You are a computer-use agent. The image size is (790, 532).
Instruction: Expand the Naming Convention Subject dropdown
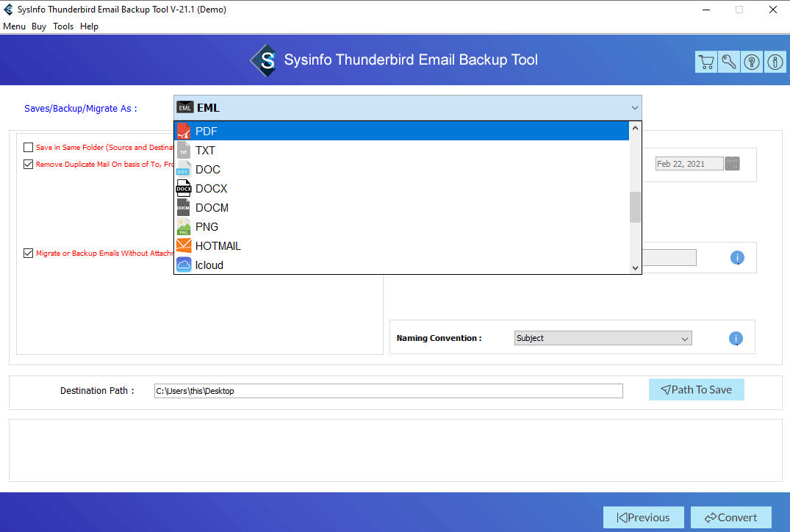(x=603, y=339)
